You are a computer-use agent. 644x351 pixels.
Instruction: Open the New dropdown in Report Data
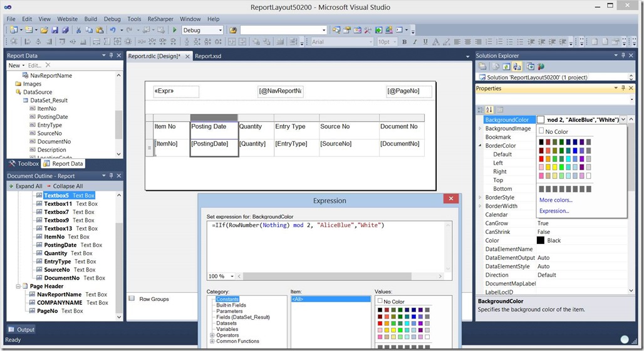pos(16,65)
